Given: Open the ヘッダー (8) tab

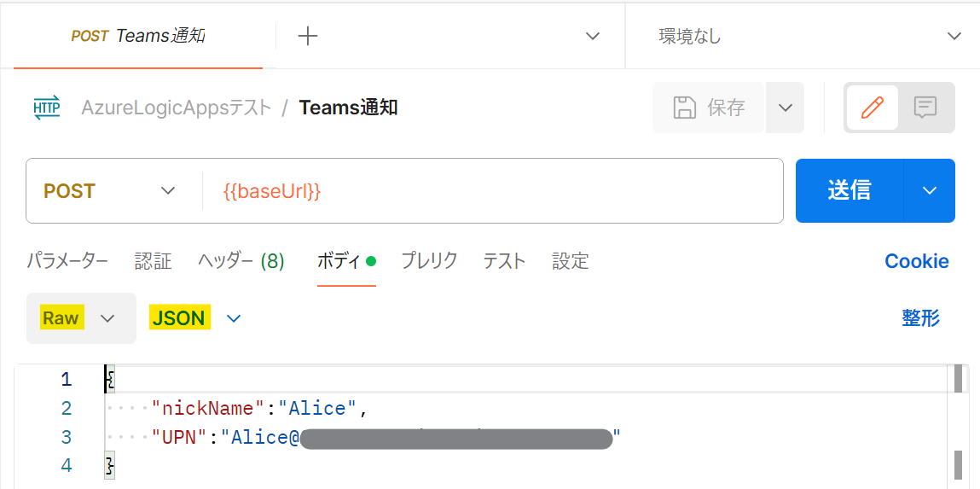Looking at the screenshot, I should [x=241, y=261].
